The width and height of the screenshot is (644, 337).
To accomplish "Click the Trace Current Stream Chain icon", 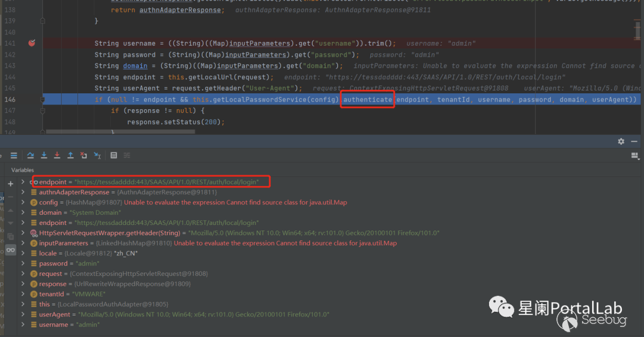I will click(127, 155).
